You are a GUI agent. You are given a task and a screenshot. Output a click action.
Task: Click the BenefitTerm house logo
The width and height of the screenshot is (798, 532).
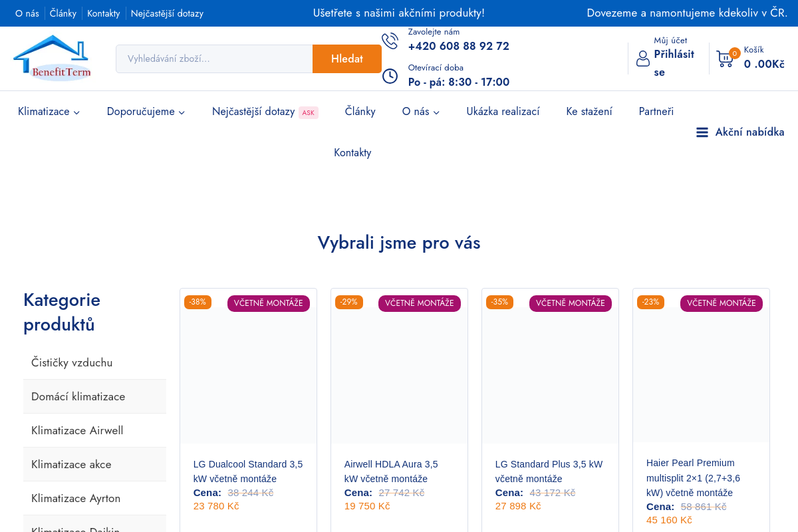(x=52, y=58)
